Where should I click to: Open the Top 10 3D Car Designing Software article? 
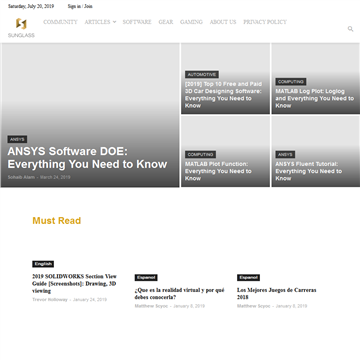223,95
